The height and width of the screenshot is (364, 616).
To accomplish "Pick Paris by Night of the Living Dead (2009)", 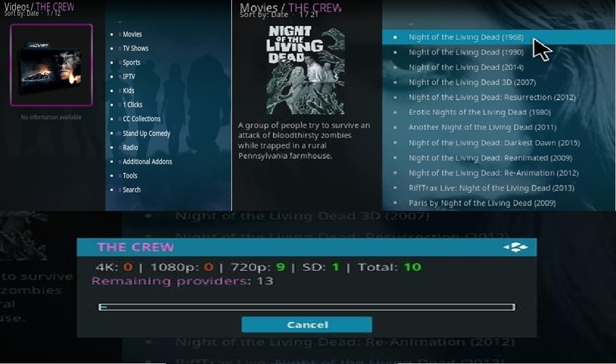I will 482,203.
